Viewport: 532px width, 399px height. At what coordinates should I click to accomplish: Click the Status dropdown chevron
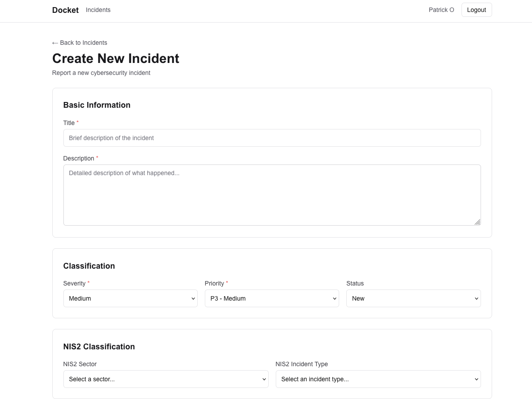(x=477, y=298)
